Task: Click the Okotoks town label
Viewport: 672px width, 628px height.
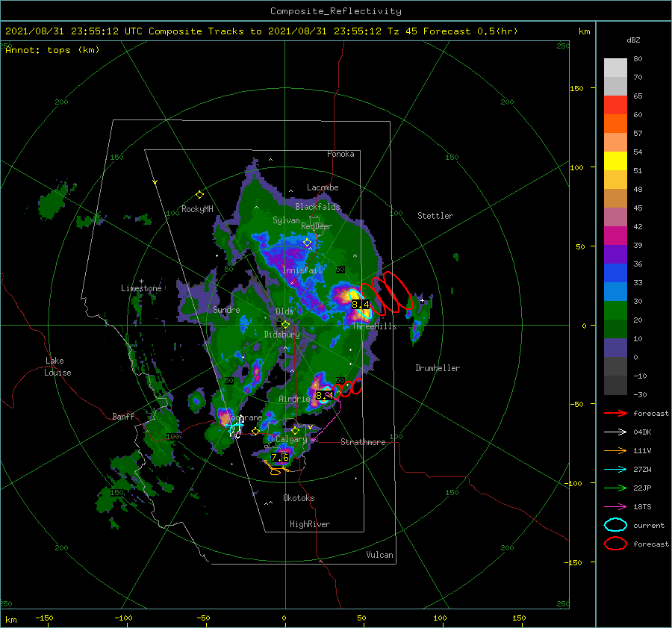Action: point(299,498)
